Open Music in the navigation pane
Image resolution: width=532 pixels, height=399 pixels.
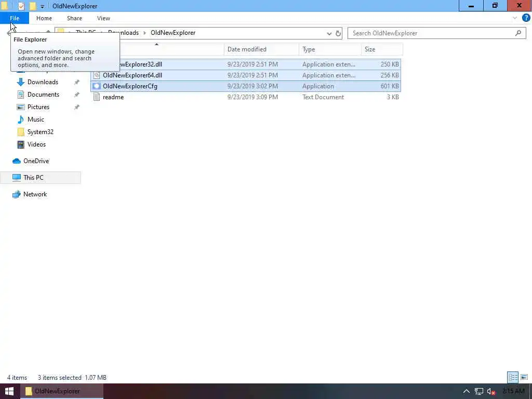(36, 119)
